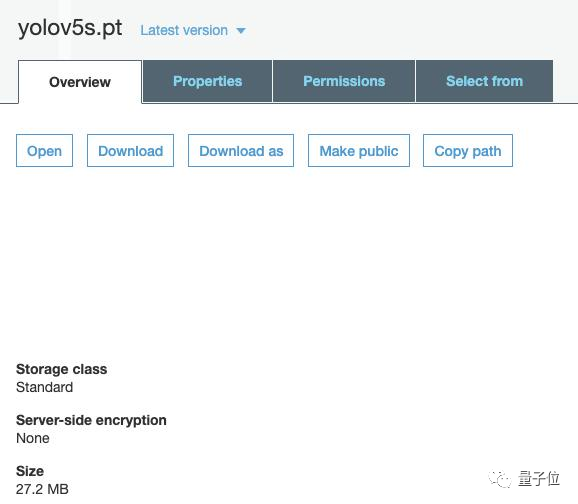This screenshot has height=504, width=578.
Task: Click the Download button
Action: 130,151
